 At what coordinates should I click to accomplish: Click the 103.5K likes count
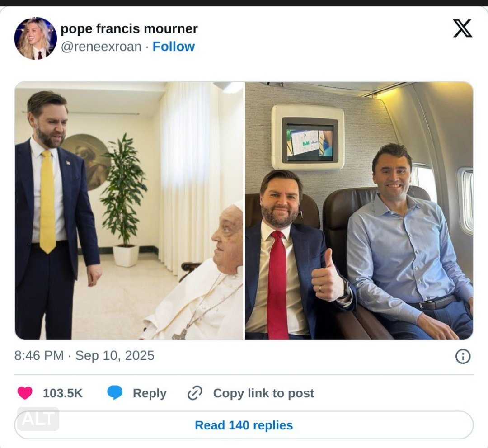point(63,393)
